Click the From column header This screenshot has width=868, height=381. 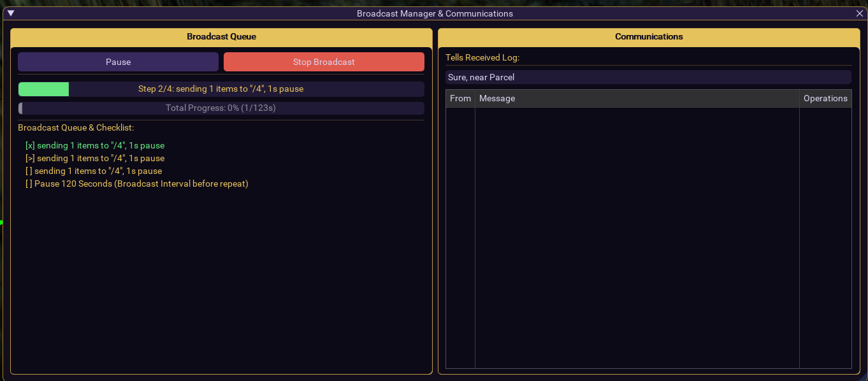[x=460, y=99]
